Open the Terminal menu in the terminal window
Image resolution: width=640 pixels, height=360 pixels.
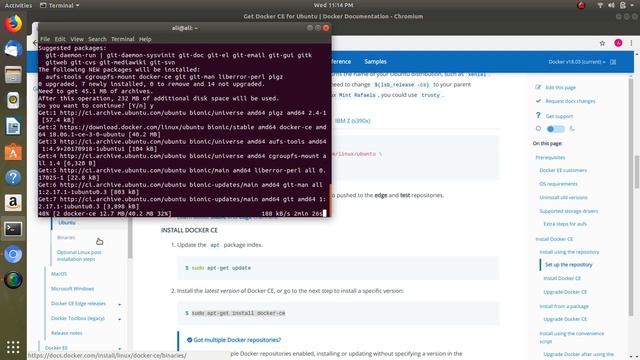pos(122,39)
